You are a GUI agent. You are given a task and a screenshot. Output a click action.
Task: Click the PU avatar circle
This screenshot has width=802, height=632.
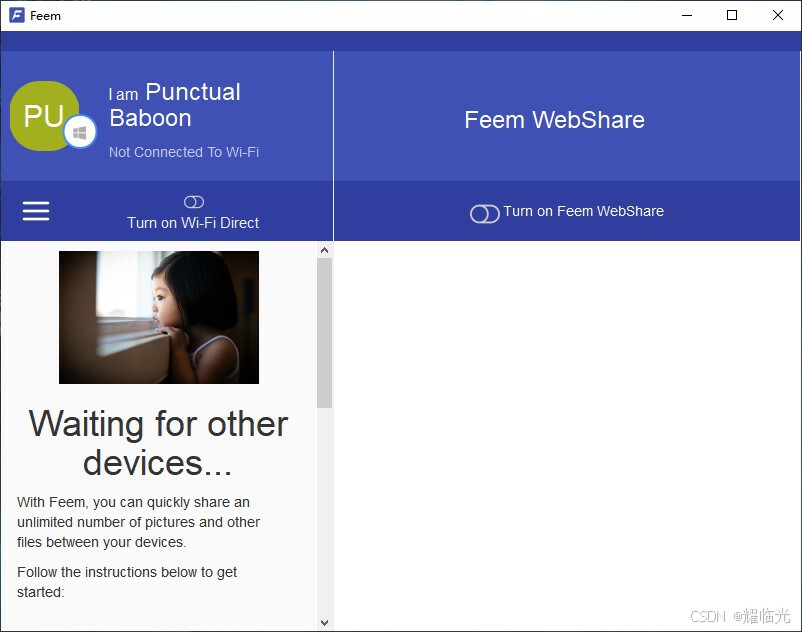(x=44, y=116)
